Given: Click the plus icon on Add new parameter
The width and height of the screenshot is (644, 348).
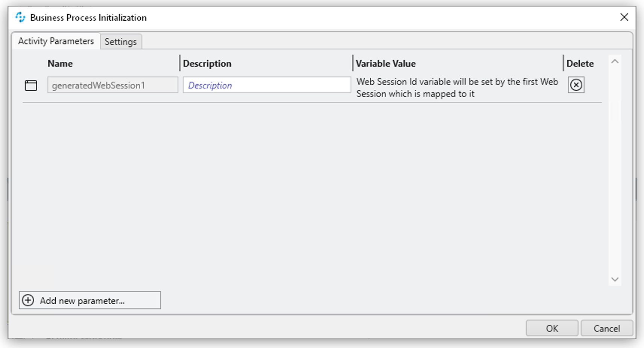Looking at the screenshot, I should tap(28, 300).
